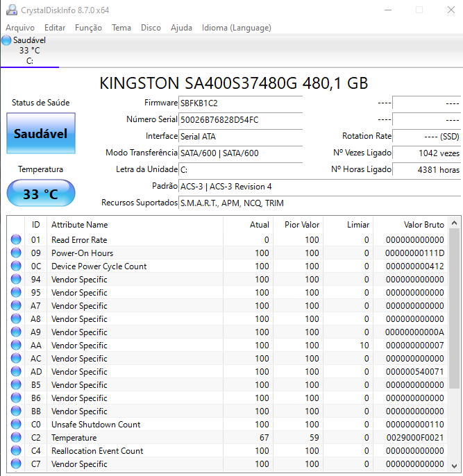Click the attribute list scrollbar thumb
Viewport: 463px width, 476px height.
click(454, 308)
